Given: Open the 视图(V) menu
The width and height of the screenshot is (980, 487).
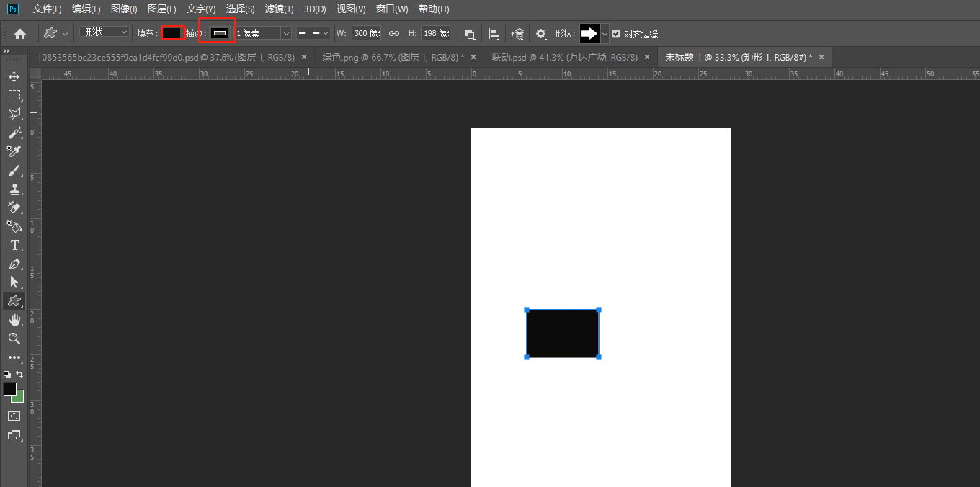Looking at the screenshot, I should tap(351, 9).
